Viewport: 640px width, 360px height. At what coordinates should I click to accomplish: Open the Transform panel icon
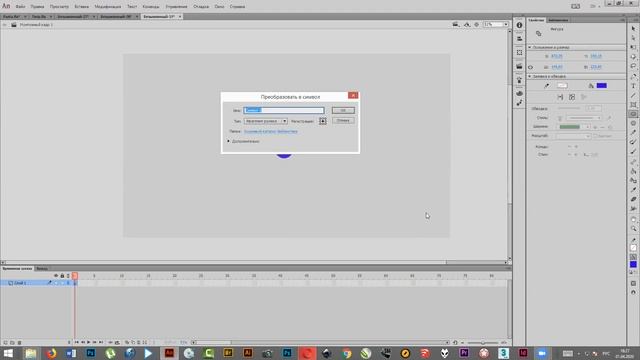coord(519,52)
